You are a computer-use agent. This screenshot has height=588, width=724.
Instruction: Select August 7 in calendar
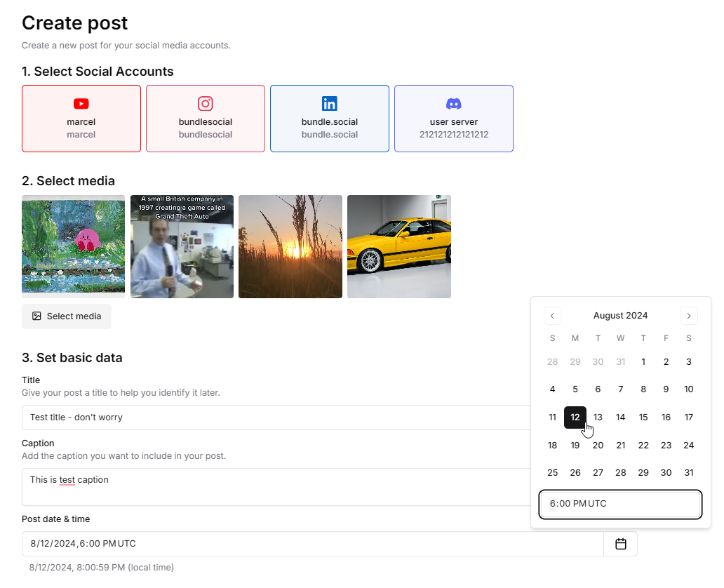coord(621,389)
